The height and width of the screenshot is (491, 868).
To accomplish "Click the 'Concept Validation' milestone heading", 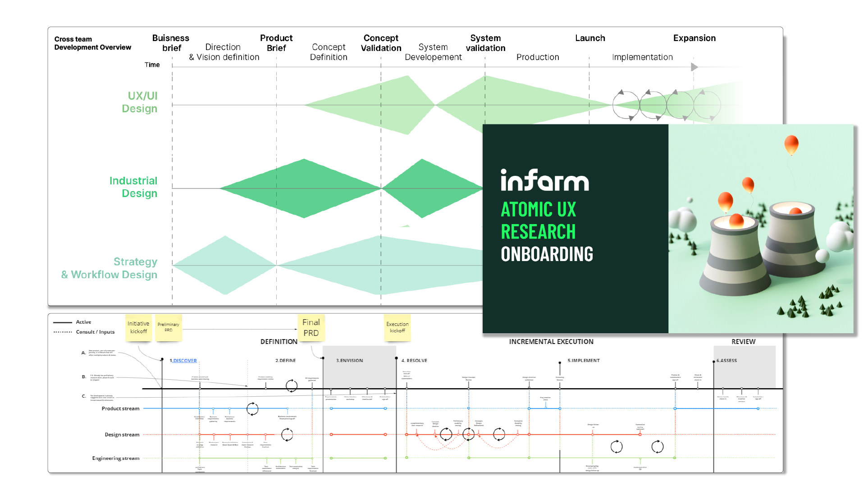I will [x=381, y=43].
